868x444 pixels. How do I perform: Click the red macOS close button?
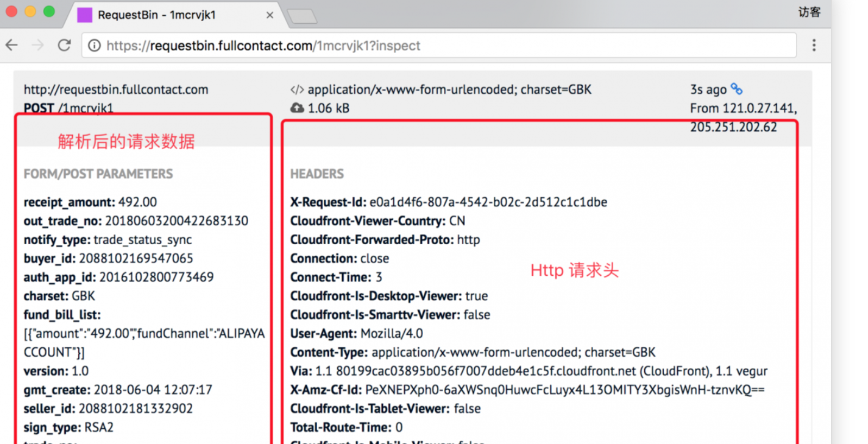(x=11, y=11)
